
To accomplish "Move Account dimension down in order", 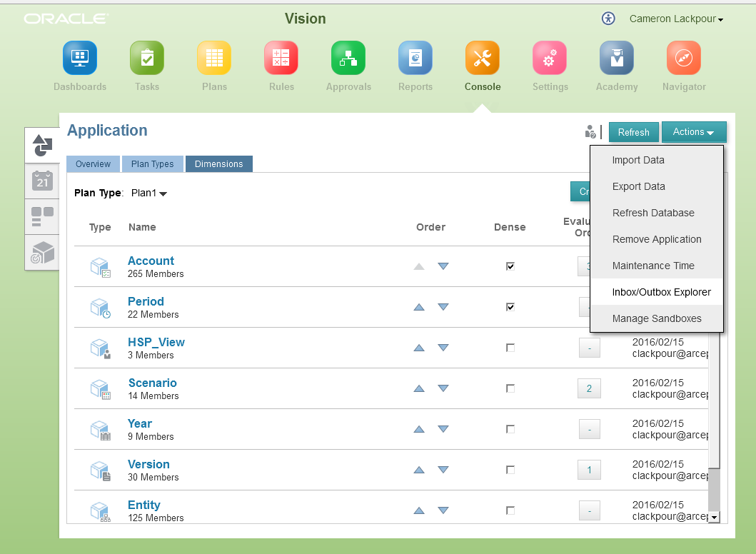I will (x=443, y=266).
